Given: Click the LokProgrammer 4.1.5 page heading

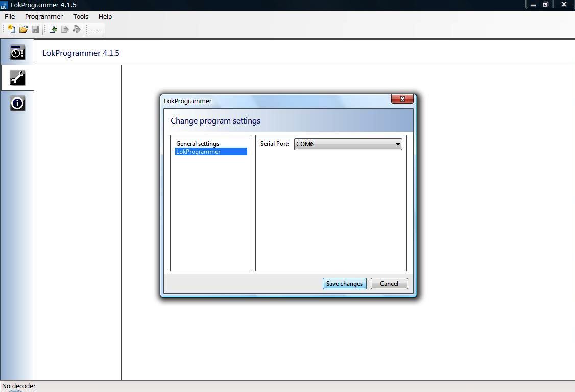Looking at the screenshot, I should pyautogui.click(x=81, y=53).
